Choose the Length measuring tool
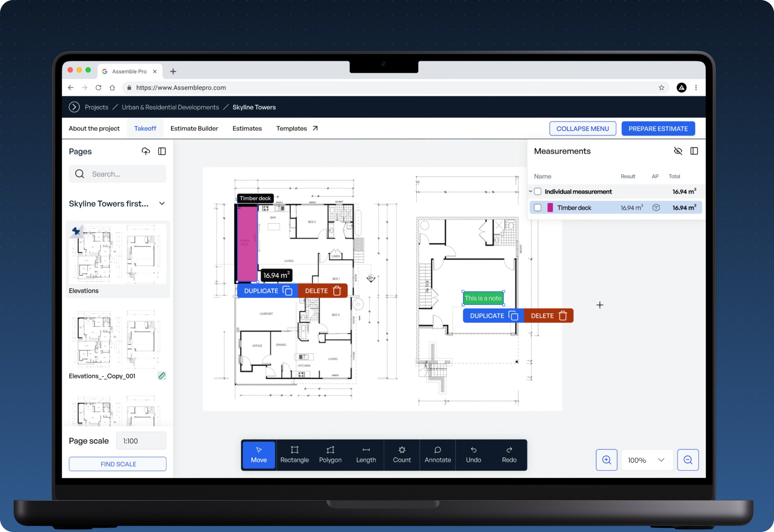Viewport: 774px width, 532px height. pos(366,455)
